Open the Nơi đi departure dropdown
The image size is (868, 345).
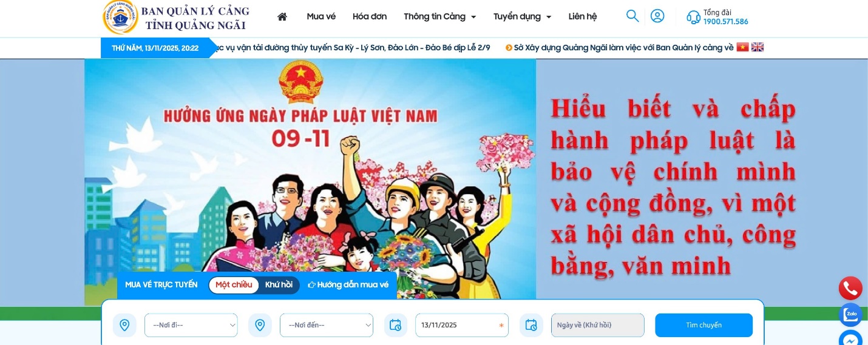point(191,325)
